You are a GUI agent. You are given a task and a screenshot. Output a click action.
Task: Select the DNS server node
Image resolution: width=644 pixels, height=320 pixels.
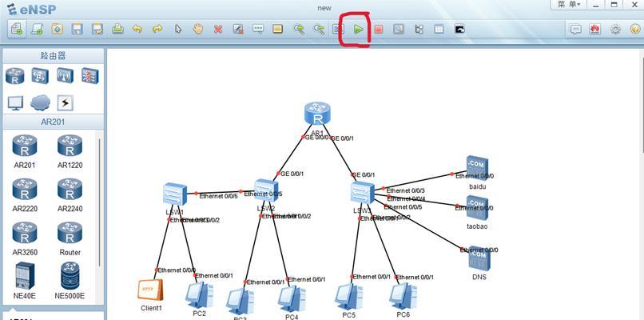click(x=479, y=258)
